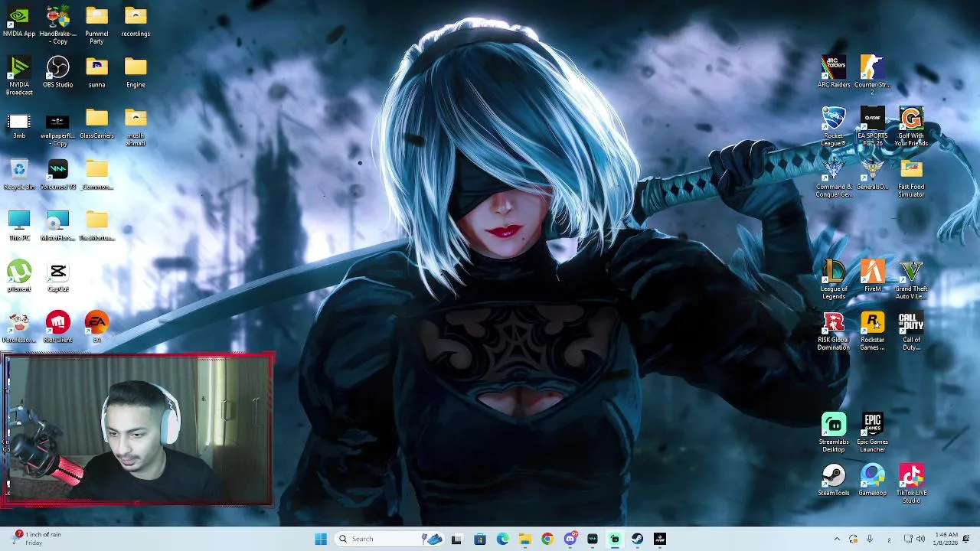Image resolution: width=980 pixels, height=551 pixels.
Task: Open the weather widget showing rain
Action: (x=37, y=539)
